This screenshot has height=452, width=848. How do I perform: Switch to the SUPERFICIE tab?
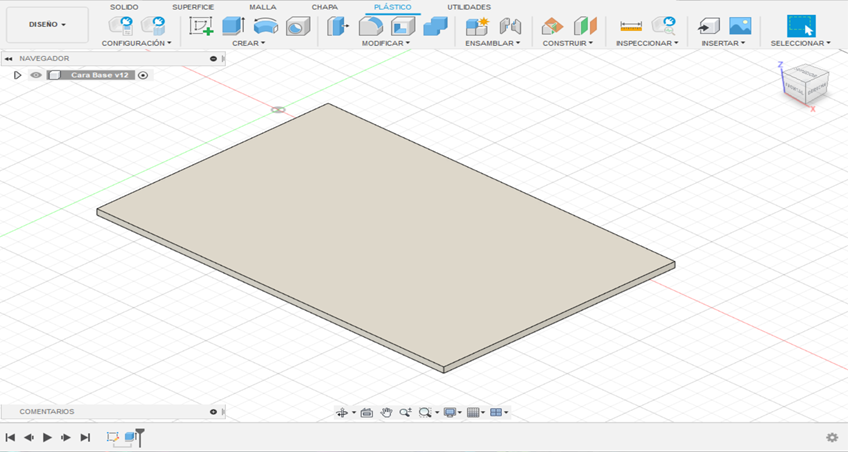(193, 7)
